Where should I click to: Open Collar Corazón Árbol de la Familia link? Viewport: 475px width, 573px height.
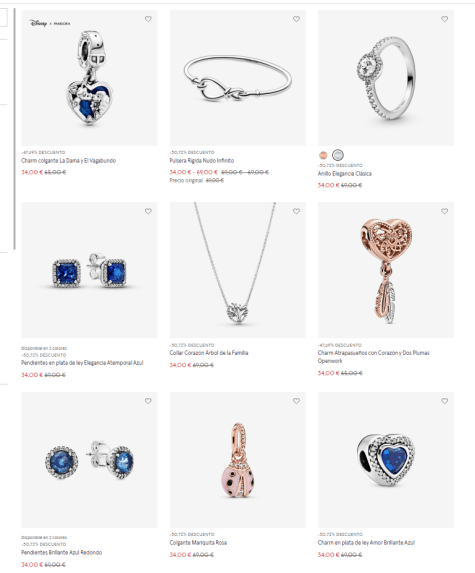pyautogui.click(x=209, y=353)
